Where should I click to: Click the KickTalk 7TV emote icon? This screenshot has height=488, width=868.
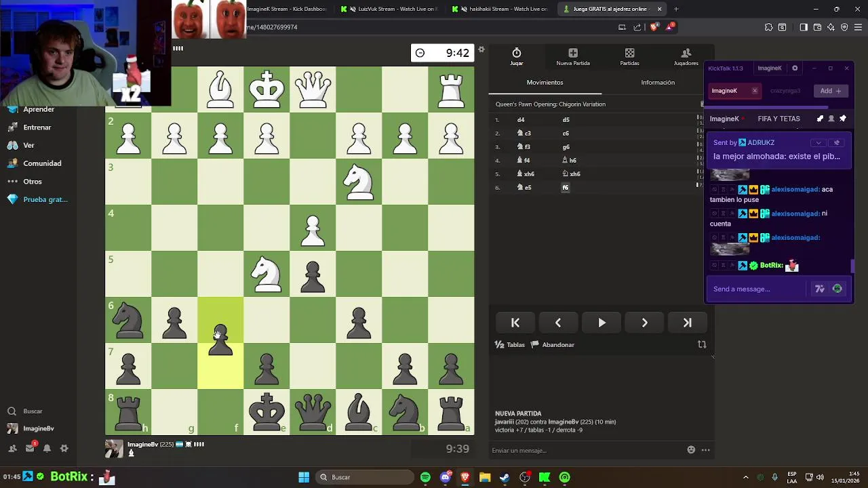click(x=820, y=289)
